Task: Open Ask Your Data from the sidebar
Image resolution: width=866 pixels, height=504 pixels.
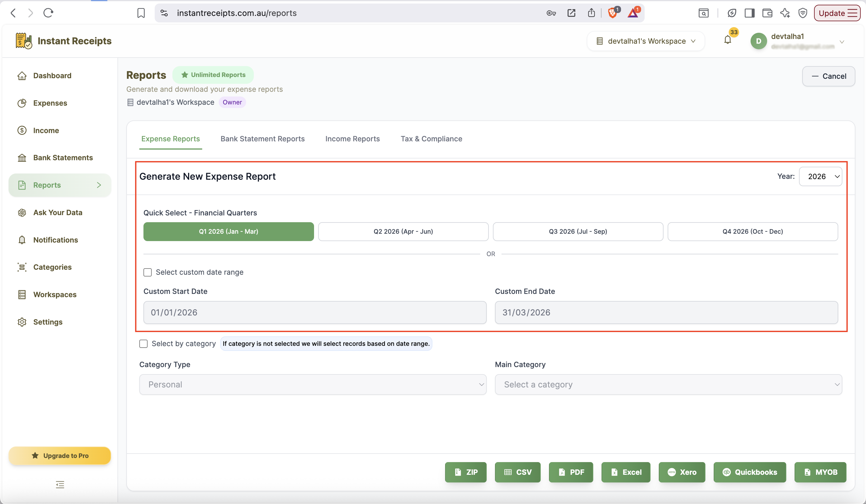Action: [x=60, y=213]
